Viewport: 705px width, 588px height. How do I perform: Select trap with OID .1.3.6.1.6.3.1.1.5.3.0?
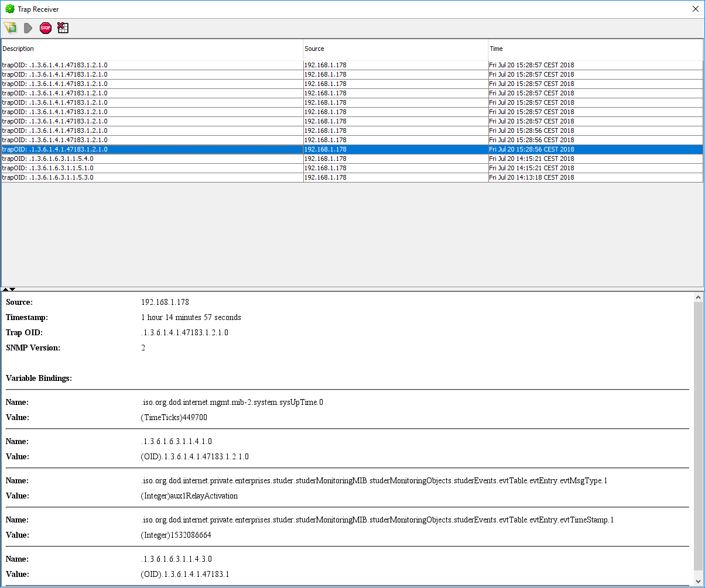pos(152,177)
